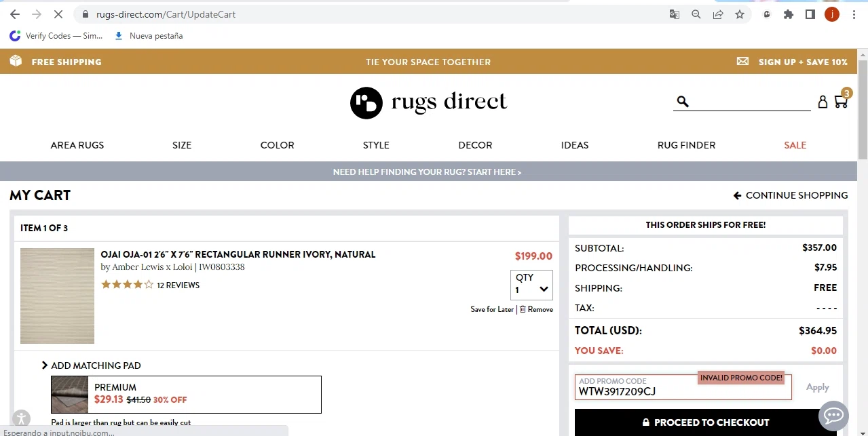Bookmark this page with the star icon
Screen dimensions: 868x436
tap(740, 14)
